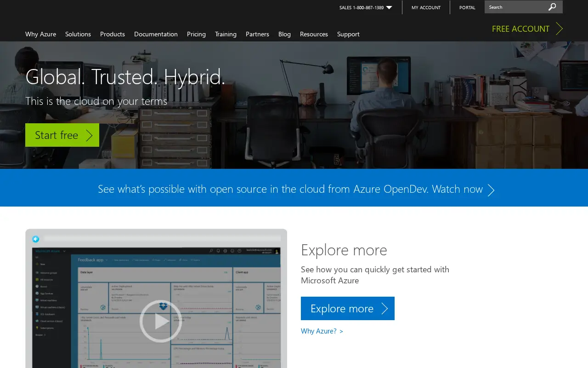Open Training menu item
Screen dimensions: 588x368
point(226,34)
